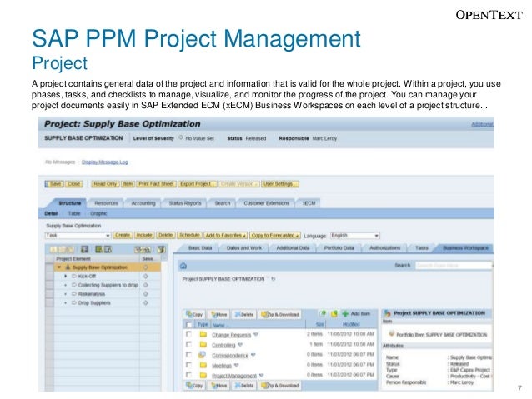This screenshot has width=532, height=399.
Task: Click the Search From Here input field
Action: (454, 266)
